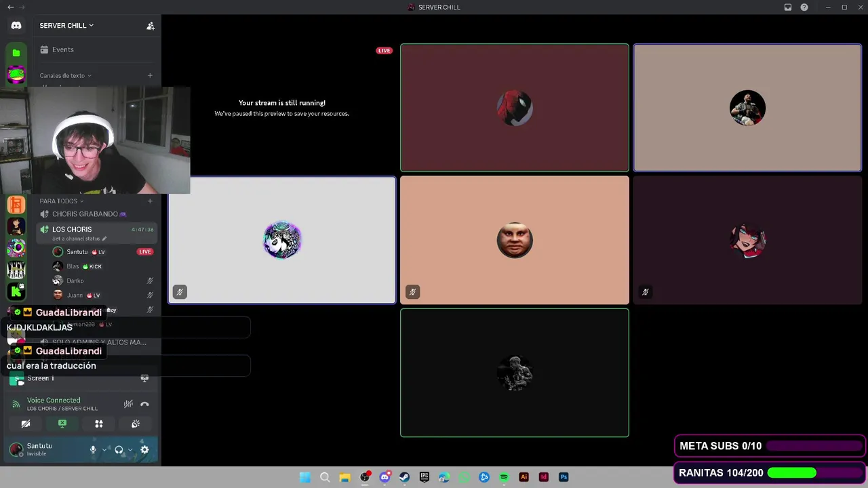868x488 pixels.
Task: Select the bearded man avatar video tile
Action: click(x=747, y=108)
